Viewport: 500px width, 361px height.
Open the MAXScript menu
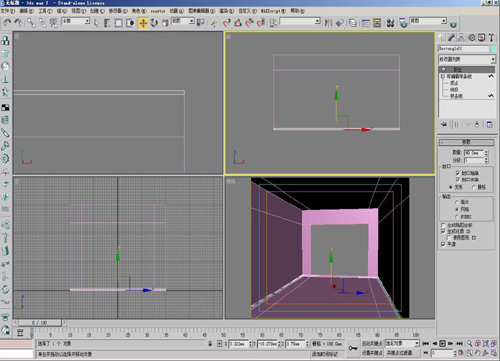(x=273, y=11)
